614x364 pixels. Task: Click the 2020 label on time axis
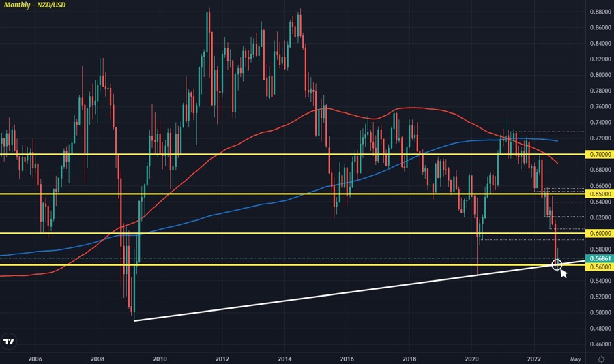click(472, 359)
